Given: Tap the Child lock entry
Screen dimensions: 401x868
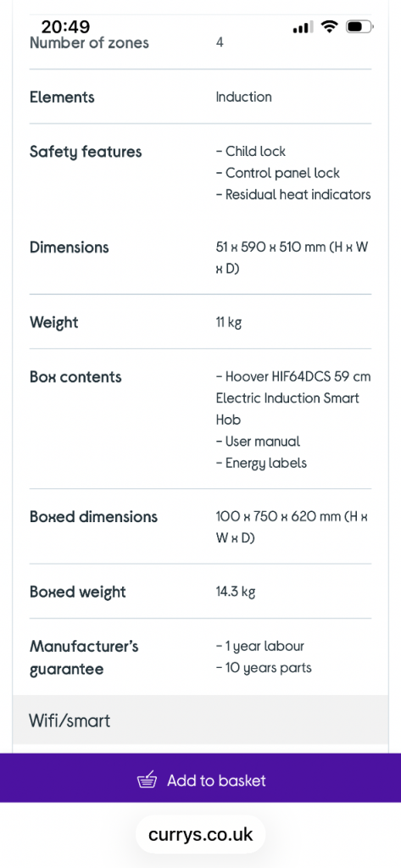Looking at the screenshot, I should tap(251, 151).
